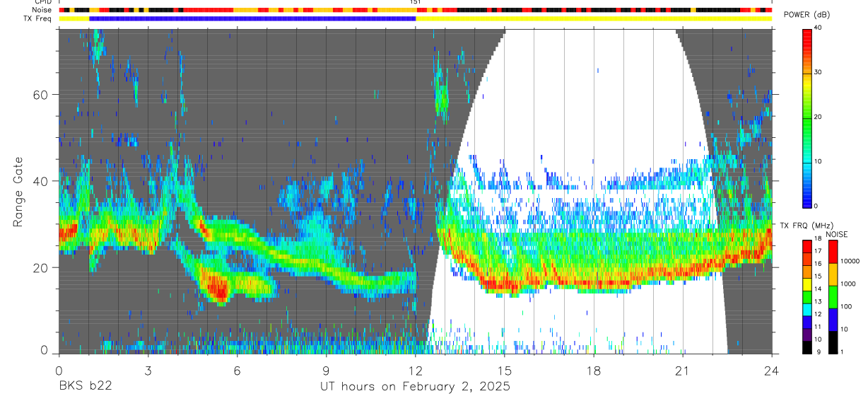868x401 pixels.
Task: Click the NOISE legend title
Action: [x=836, y=234]
